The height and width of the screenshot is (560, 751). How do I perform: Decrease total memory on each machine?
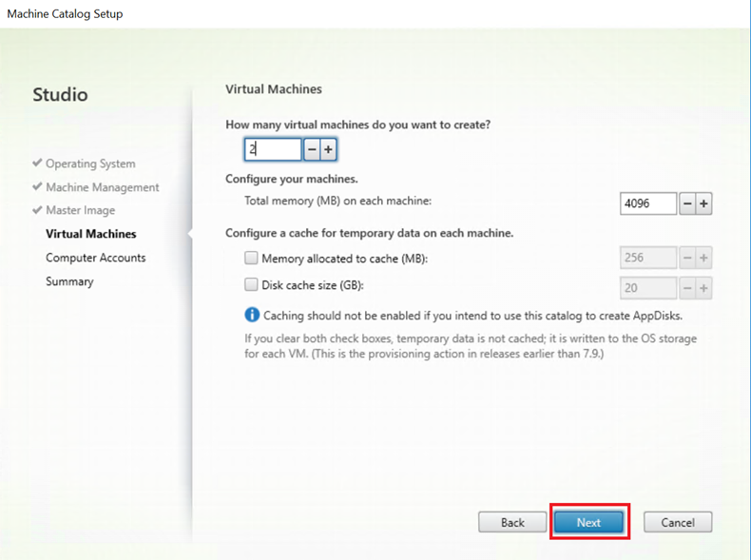(687, 203)
